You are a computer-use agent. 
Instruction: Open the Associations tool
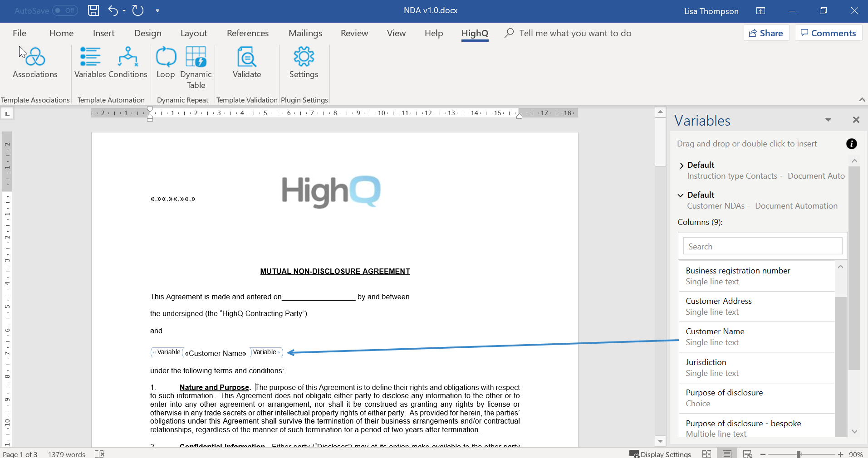pos(35,63)
